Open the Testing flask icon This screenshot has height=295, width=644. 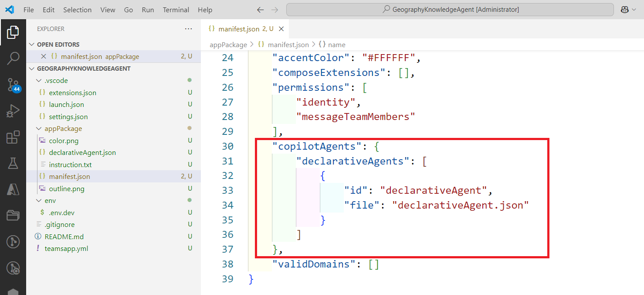click(13, 163)
